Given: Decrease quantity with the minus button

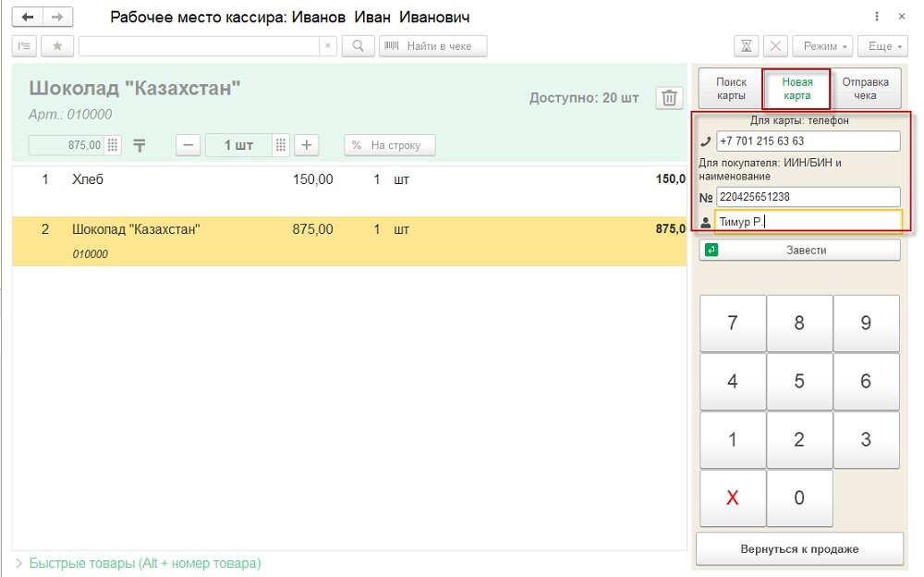Looking at the screenshot, I should coord(188,145).
